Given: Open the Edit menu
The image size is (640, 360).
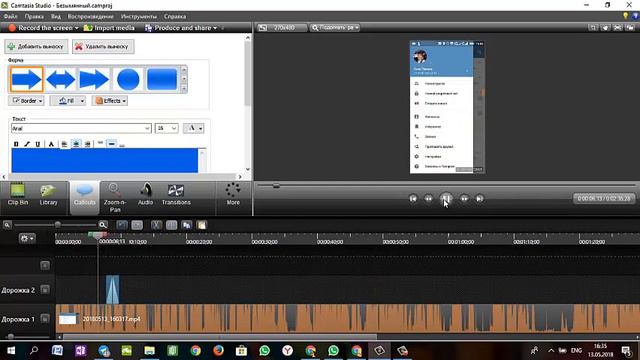Looking at the screenshot, I should [x=34, y=16].
